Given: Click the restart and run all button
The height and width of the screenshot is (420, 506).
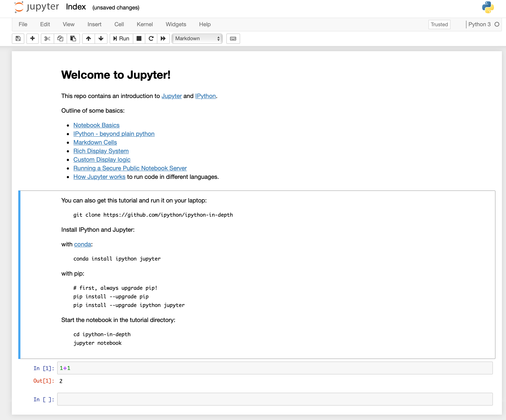Looking at the screenshot, I should coord(163,38).
